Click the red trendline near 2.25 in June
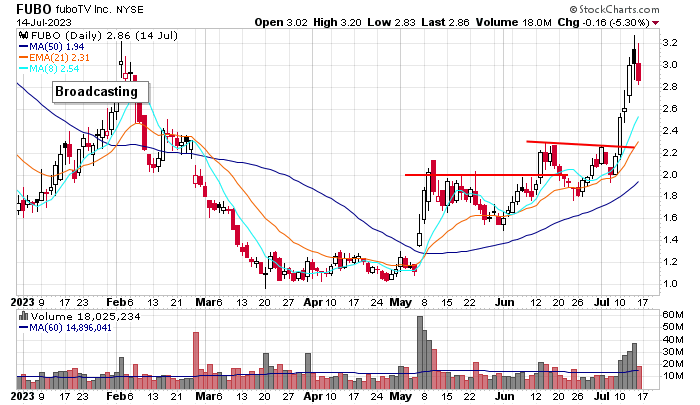700x405 pixels. click(x=580, y=144)
